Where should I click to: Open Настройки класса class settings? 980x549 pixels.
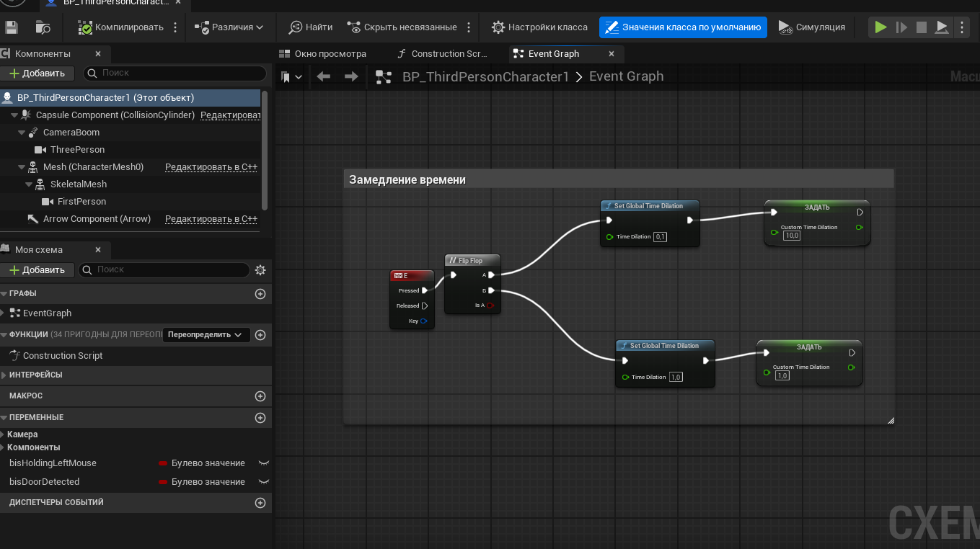(x=539, y=27)
